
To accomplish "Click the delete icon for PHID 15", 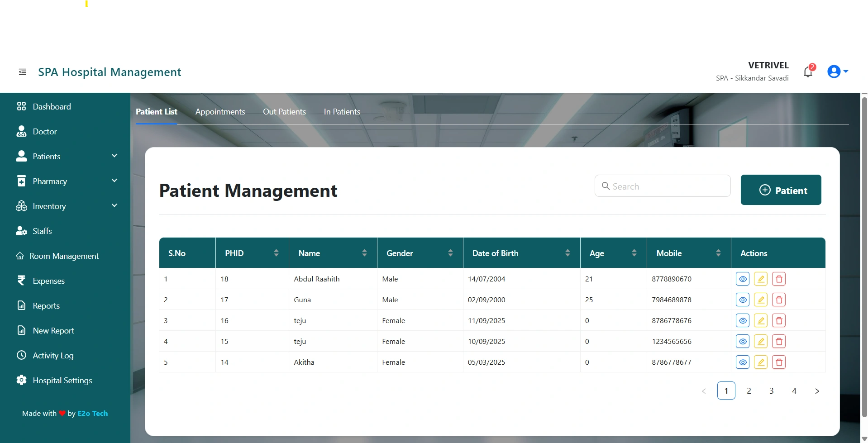I will tap(779, 342).
